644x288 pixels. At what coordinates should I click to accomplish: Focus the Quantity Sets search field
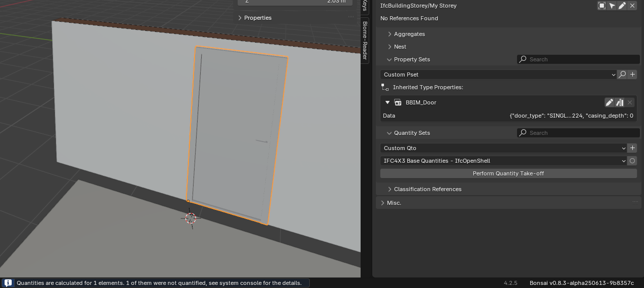(578, 133)
